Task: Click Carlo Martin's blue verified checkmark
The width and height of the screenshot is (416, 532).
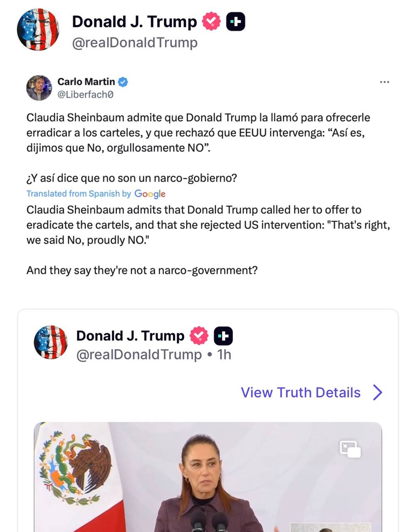Action: tap(123, 82)
